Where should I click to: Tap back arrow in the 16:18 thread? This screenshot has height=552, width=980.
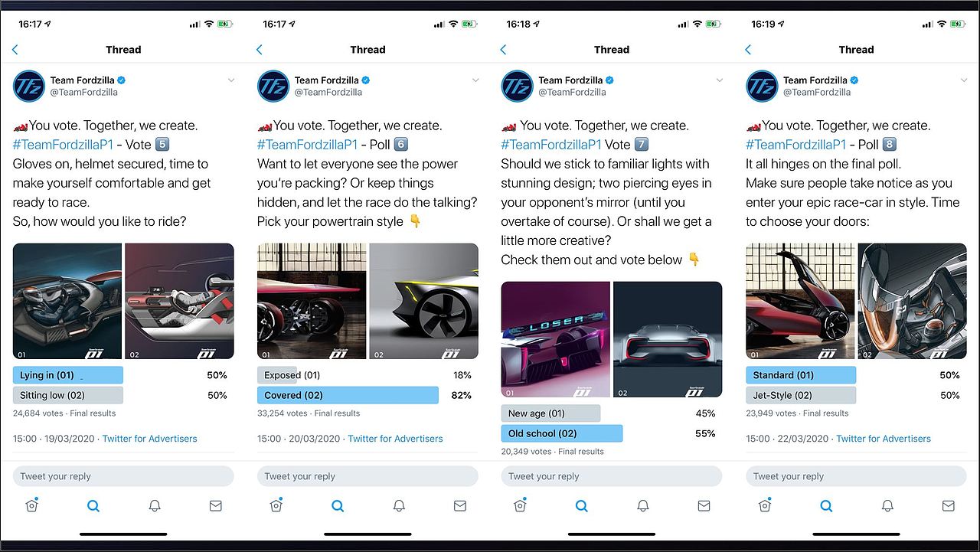point(504,50)
